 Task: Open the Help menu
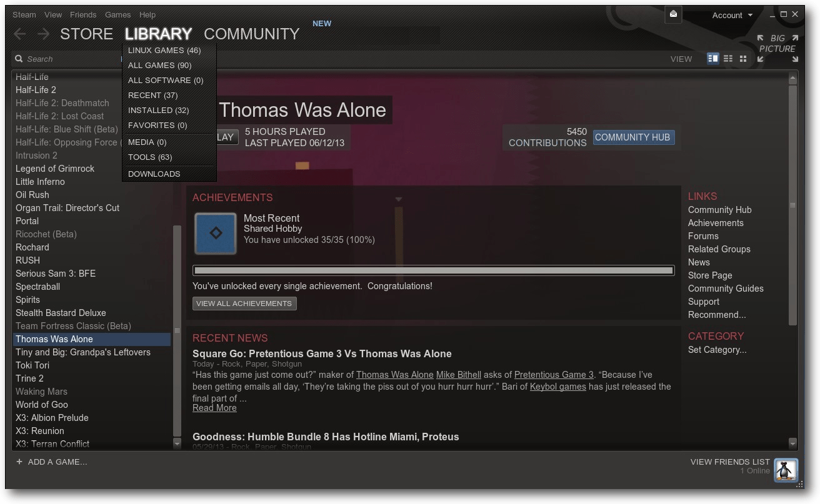coord(147,14)
